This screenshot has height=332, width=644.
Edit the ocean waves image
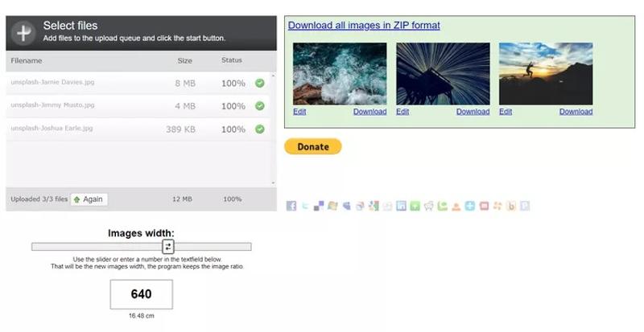pyautogui.click(x=299, y=112)
